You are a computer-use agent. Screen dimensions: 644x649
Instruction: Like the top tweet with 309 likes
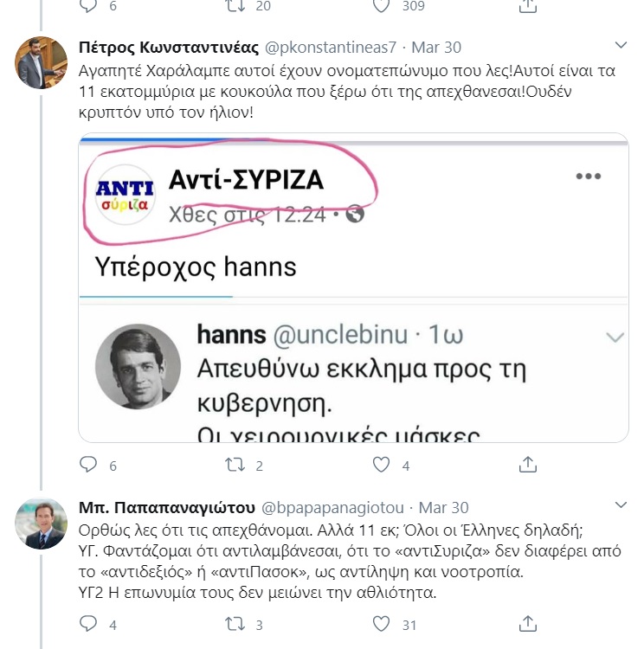(380, 6)
